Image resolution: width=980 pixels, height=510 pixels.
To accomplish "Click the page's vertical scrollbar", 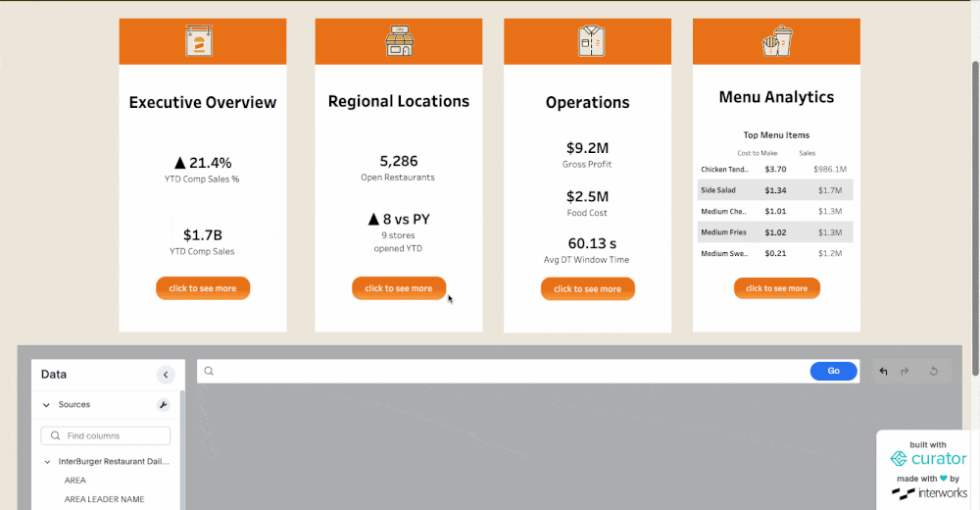I will click(974, 216).
